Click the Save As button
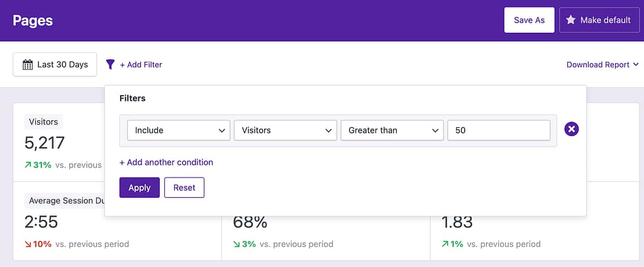Screen dimensions: 644x267 pyautogui.click(x=529, y=20)
